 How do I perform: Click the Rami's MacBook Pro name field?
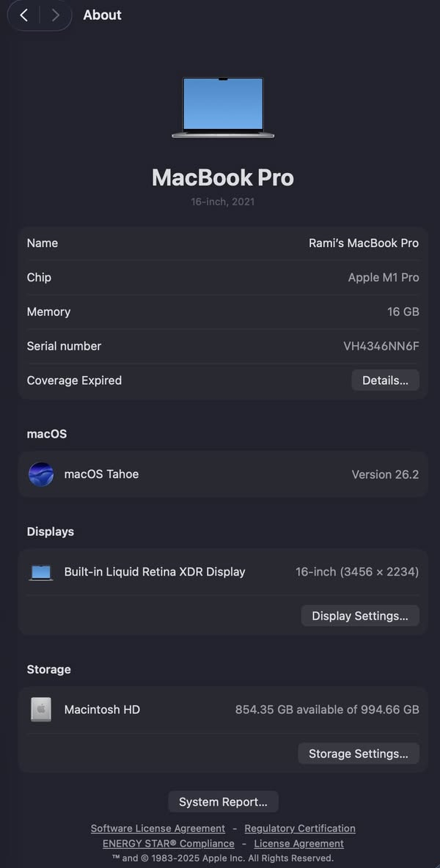tap(364, 243)
